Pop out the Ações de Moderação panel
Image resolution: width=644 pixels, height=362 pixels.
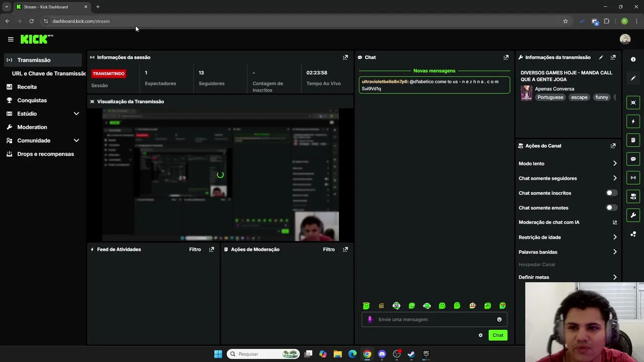point(345,249)
